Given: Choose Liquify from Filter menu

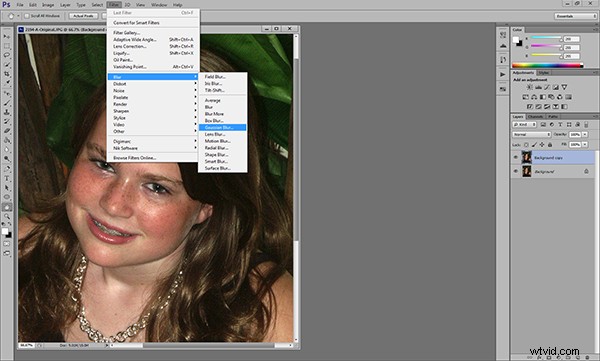Looking at the screenshot, I should coord(153,53).
